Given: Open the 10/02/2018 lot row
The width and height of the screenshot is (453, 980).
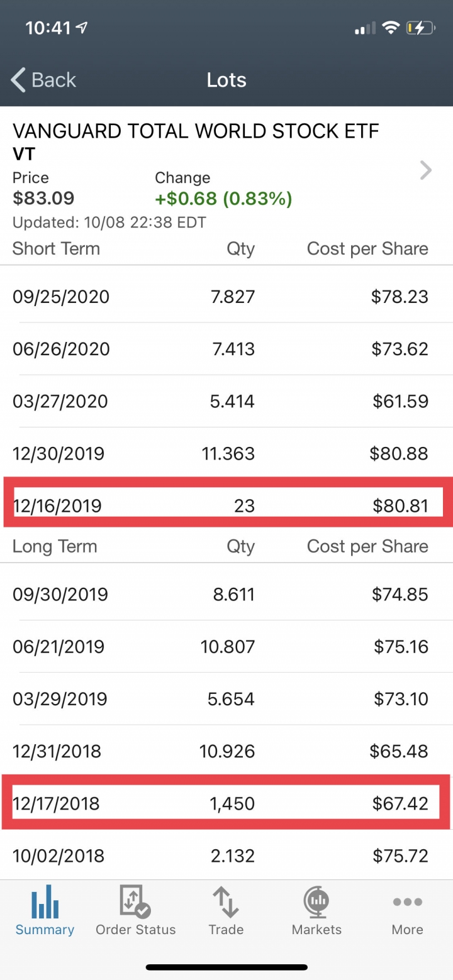Looking at the screenshot, I should click(x=226, y=856).
